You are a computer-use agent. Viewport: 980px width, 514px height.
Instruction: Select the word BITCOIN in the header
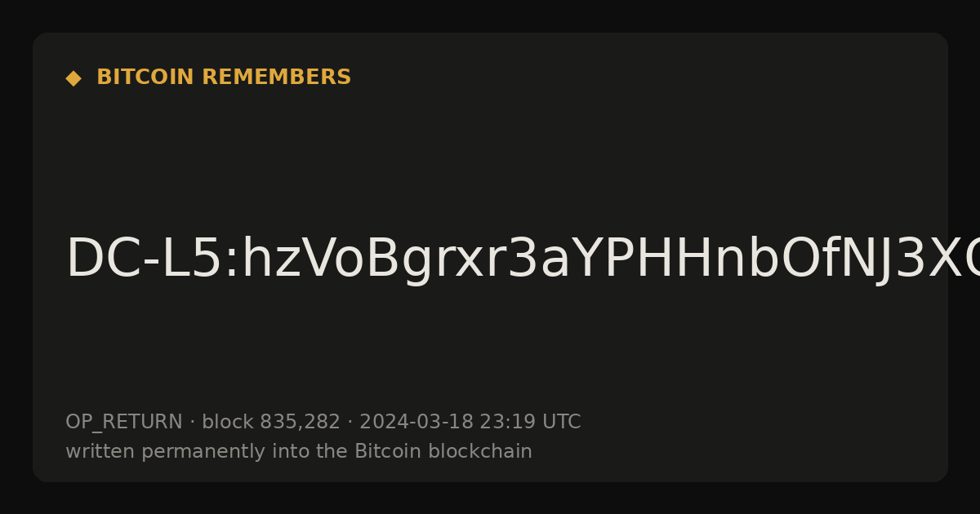tap(145, 78)
